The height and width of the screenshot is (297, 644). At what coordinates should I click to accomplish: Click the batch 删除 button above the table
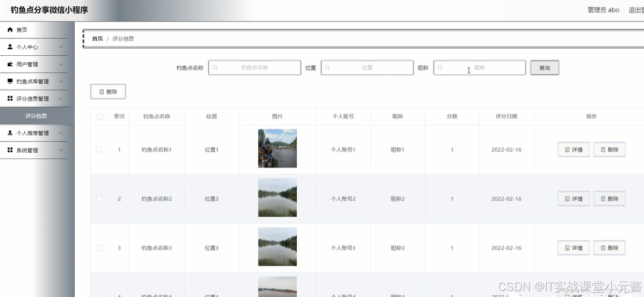tap(108, 92)
